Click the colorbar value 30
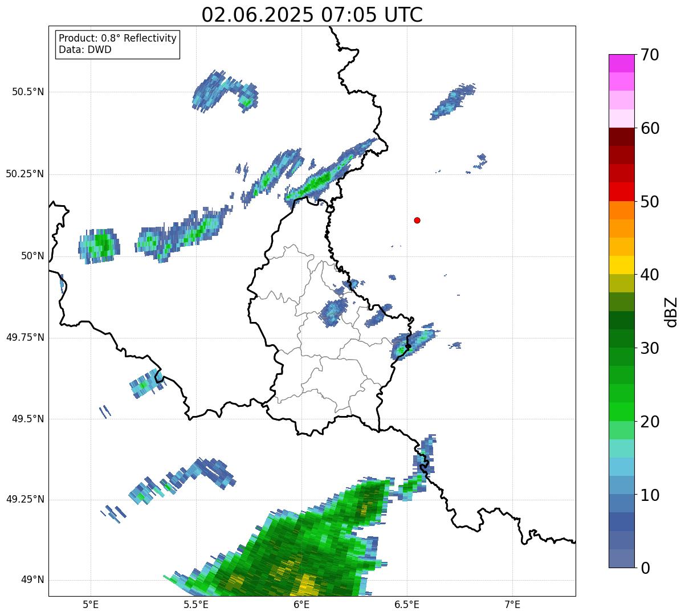Image resolution: width=685 pixels, height=616 pixels. pos(650,348)
